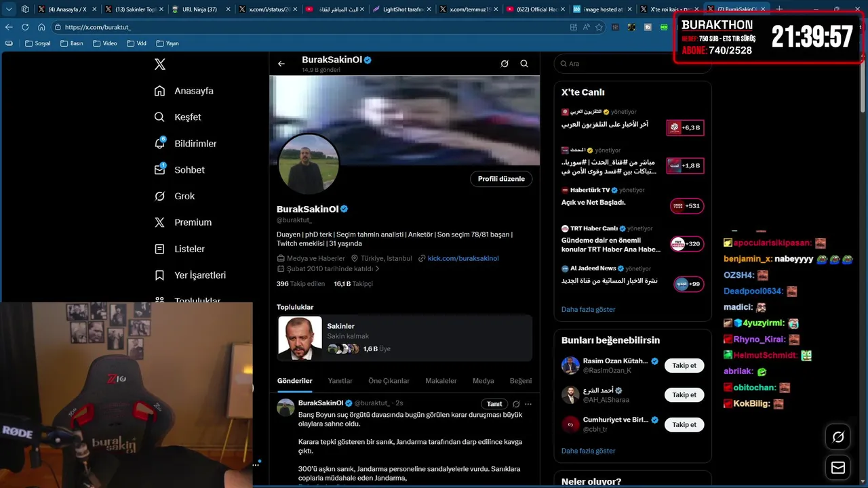Add page to browser favorites star
The width and height of the screenshot is (868, 488).
click(599, 27)
